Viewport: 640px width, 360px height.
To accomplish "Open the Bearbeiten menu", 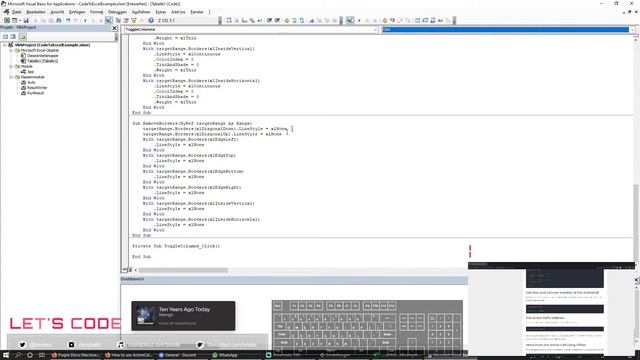I will 36,12.
